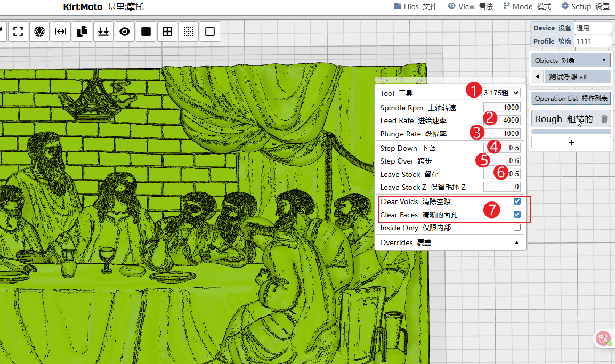Click the solid black square icon
This screenshot has height=364, width=615.
pyautogui.click(x=146, y=32)
